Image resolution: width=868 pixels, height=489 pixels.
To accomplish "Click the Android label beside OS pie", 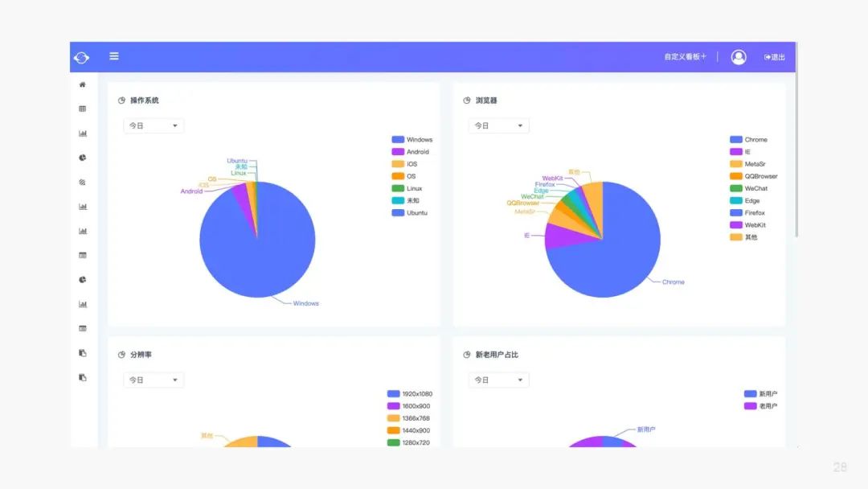I will pos(191,191).
